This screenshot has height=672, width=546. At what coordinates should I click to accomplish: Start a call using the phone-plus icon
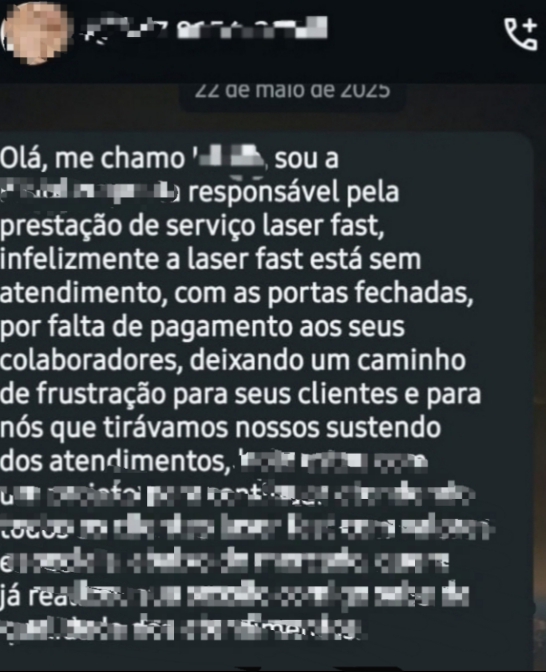(x=521, y=34)
